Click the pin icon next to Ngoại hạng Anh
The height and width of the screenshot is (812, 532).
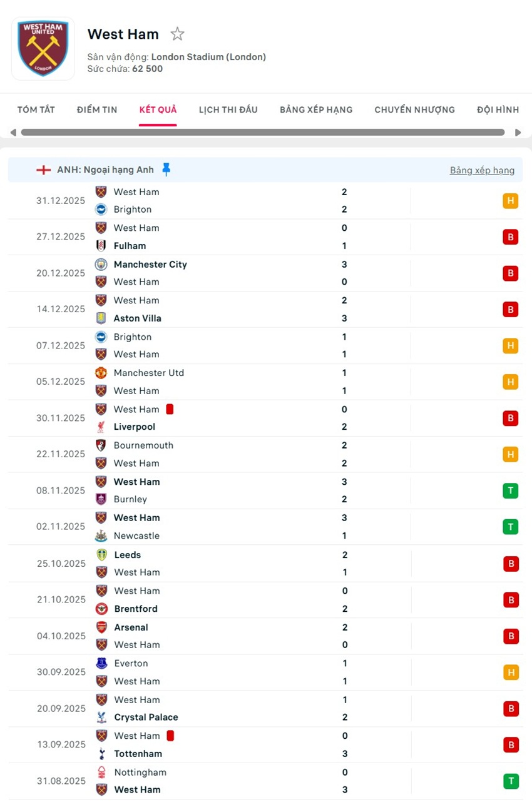(166, 169)
